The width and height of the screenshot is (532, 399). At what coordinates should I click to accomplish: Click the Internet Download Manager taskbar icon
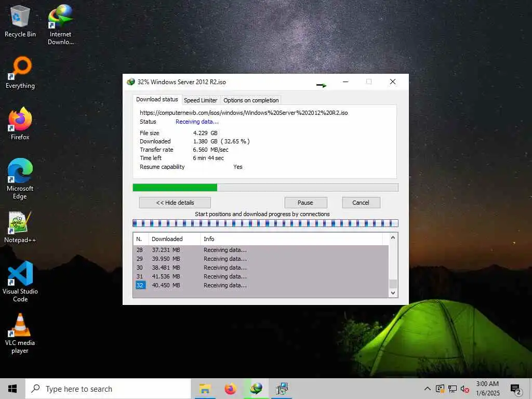[256, 389]
